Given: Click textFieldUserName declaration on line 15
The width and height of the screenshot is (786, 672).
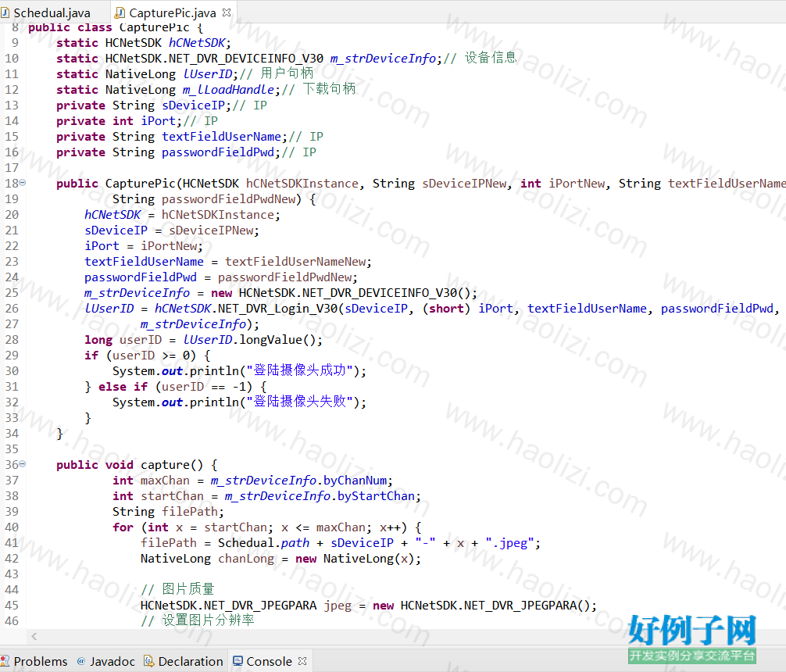Looking at the screenshot, I should coord(222,137).
